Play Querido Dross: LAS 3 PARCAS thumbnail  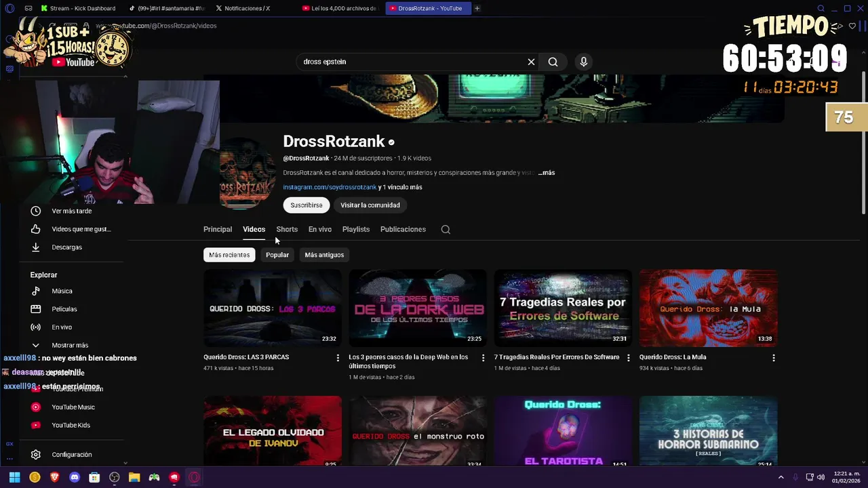click(x=273, y=308)
